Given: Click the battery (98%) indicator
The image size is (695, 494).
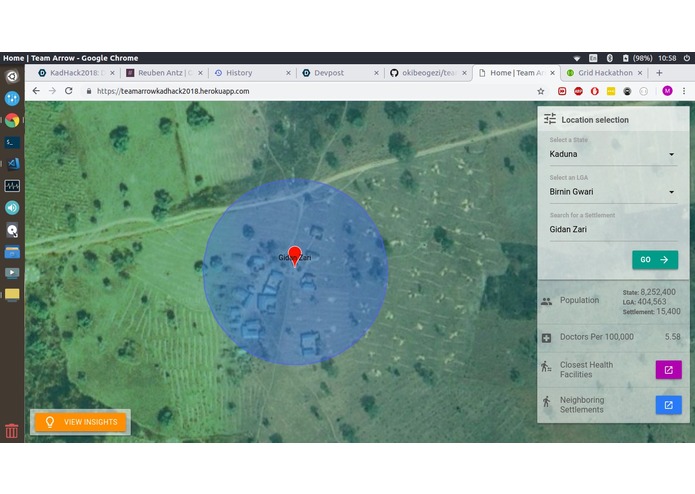Looking at the screenshot, I should tap(637, 58).
